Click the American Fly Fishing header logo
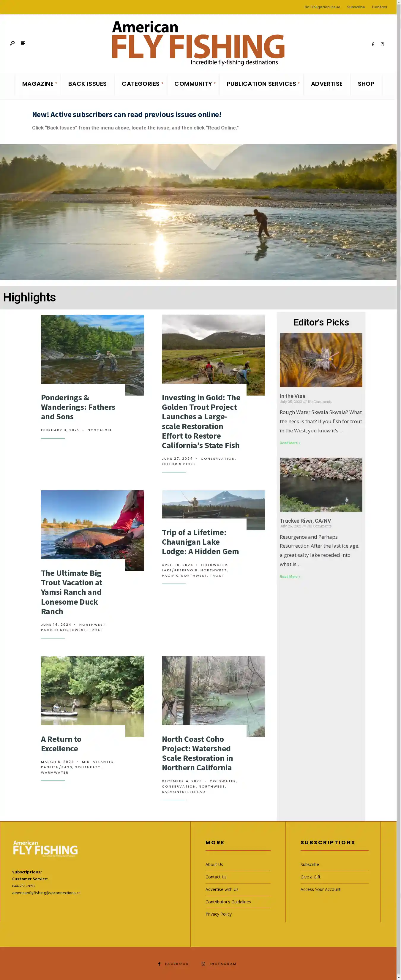The image size is (401, 980). tap(198, 43)
